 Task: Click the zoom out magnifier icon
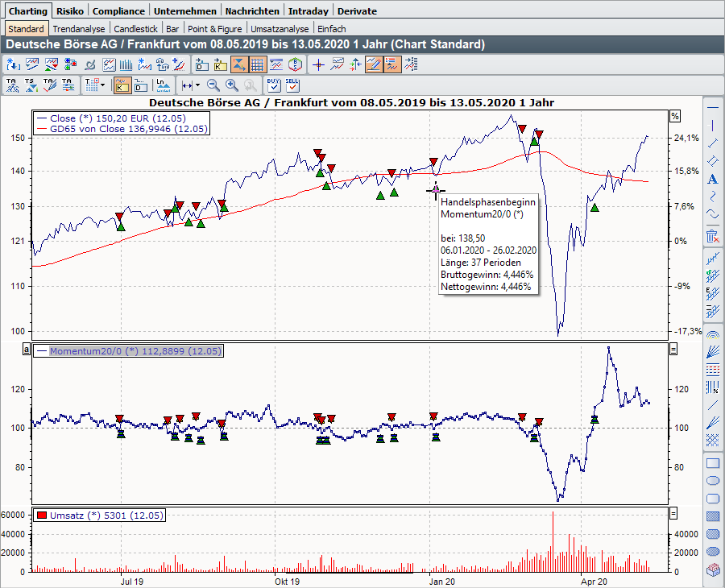pos(213,85)
